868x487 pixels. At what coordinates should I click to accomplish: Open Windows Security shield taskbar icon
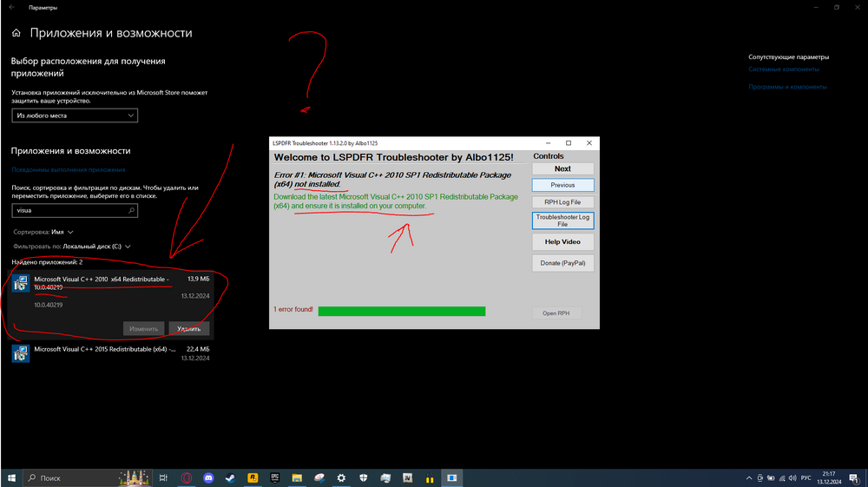pyautogui.click(x=363, y=478)
